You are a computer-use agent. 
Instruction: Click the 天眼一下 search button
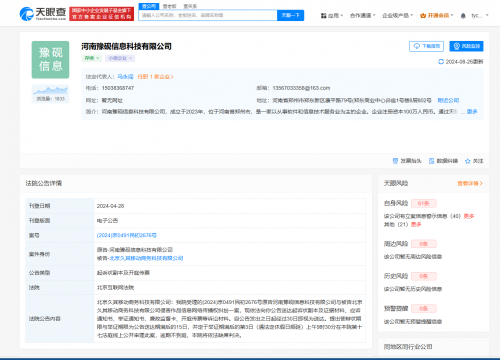pyautogui.click(x=290, y=15)
